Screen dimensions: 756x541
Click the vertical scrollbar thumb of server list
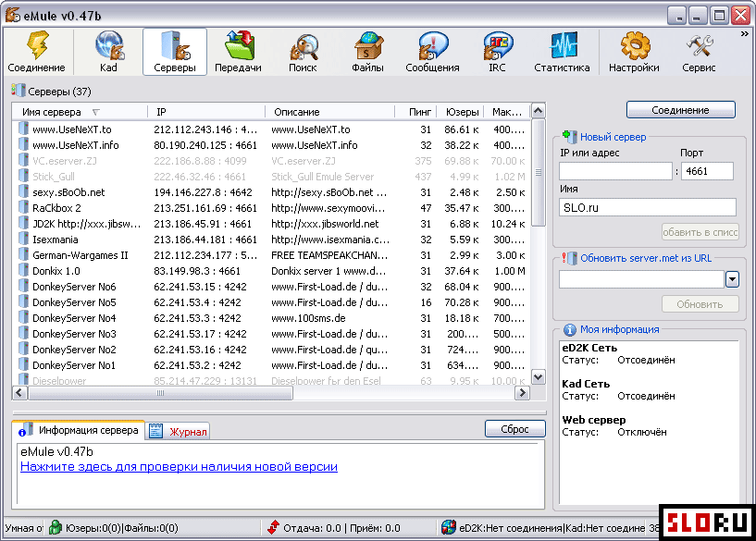(x=538, y=172)
